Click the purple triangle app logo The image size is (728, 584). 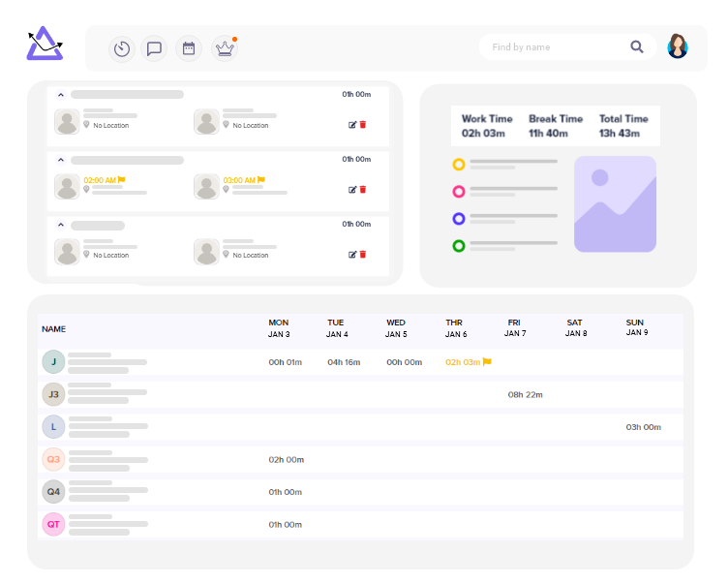45,45
